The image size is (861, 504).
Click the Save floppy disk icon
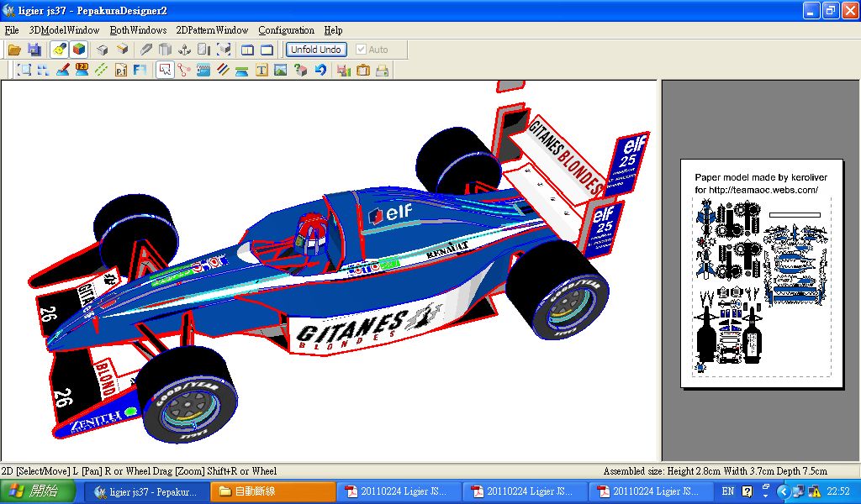34,50
